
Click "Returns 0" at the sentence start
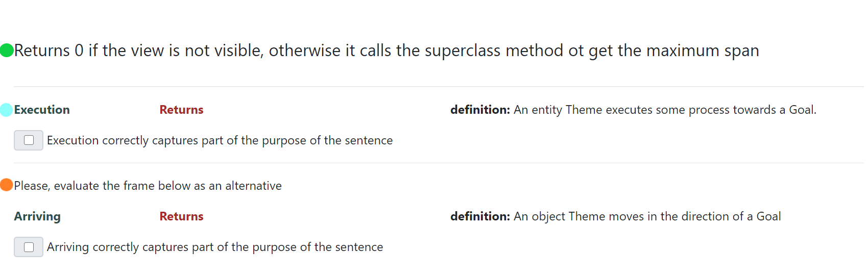coord(49,51)
